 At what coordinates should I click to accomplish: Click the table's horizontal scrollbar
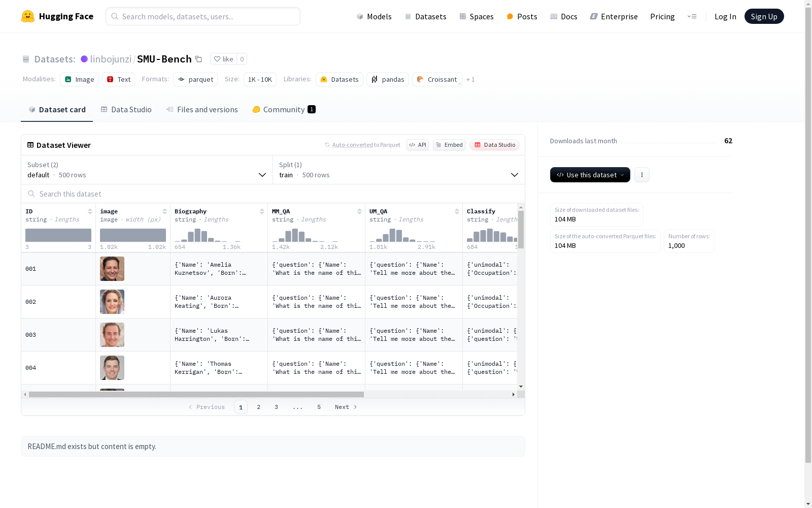point(196,394)
